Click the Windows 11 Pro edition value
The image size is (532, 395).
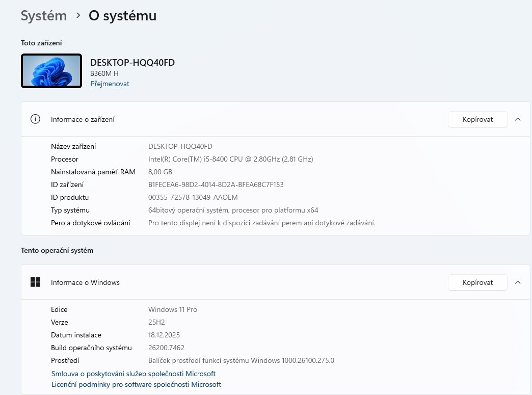[173, 309]
